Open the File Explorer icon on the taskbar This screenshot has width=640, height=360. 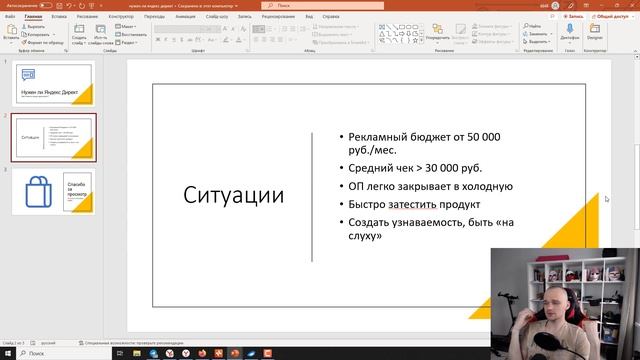pos(137,353)
